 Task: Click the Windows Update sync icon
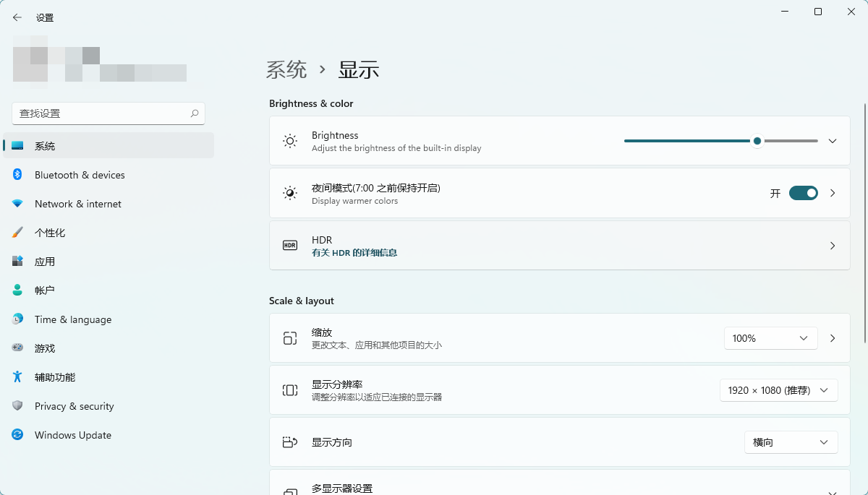click(x=17, y=435)
